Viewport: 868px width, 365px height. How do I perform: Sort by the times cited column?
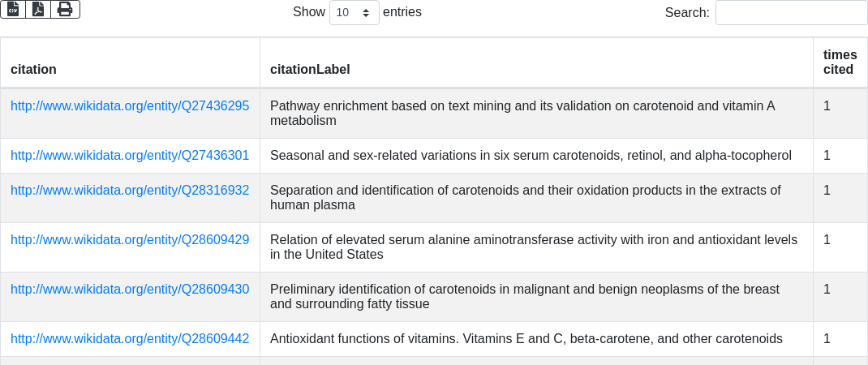(x=839, y=62)
